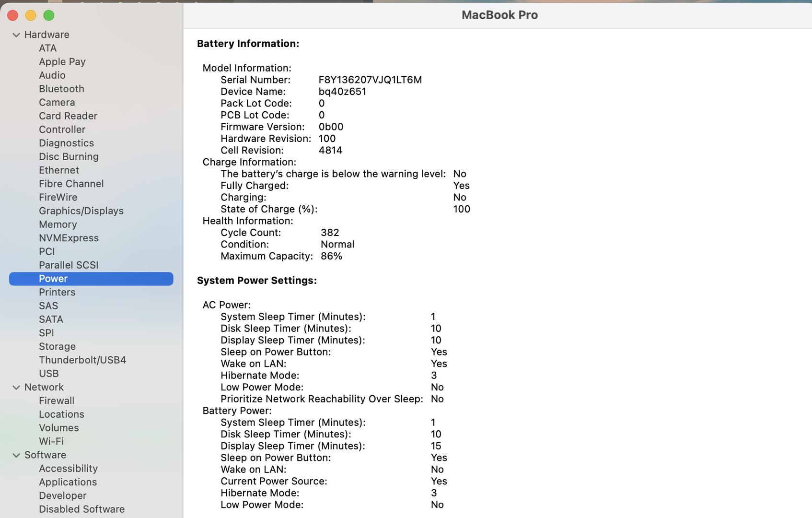Select Controller in the sidebar
Viewport: 812px width, 518px height.
click(x=62, y=129)
